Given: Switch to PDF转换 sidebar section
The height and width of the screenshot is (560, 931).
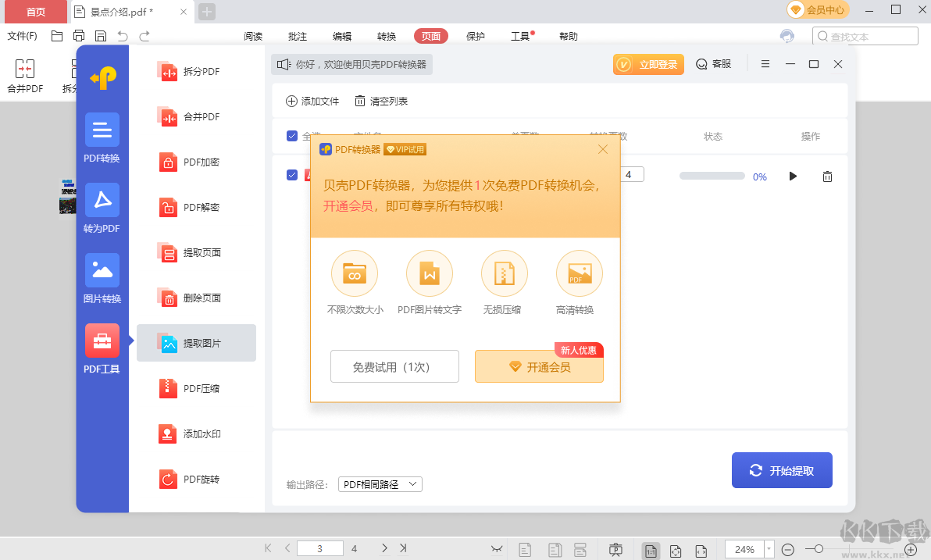Looking at the screenshot, I should click(102, 137).
